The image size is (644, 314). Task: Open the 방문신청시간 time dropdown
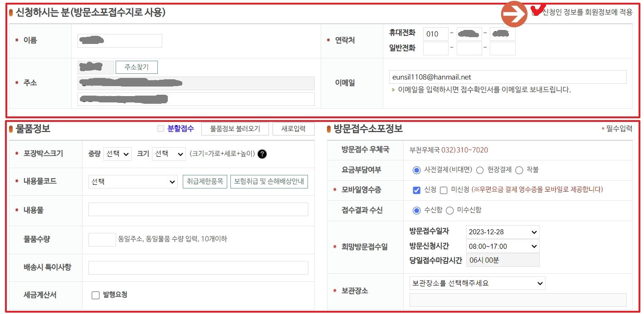pos(503,246)
